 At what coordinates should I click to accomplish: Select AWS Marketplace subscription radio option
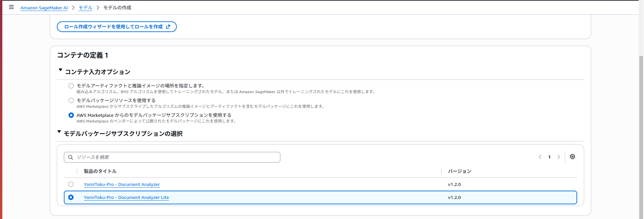click(x=71, y=115)
